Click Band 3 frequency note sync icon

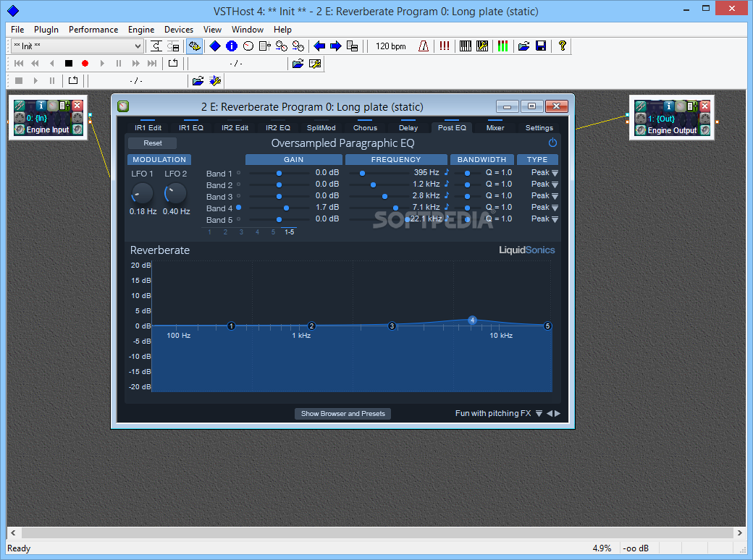pyautogui.click(x=447, y=195)
